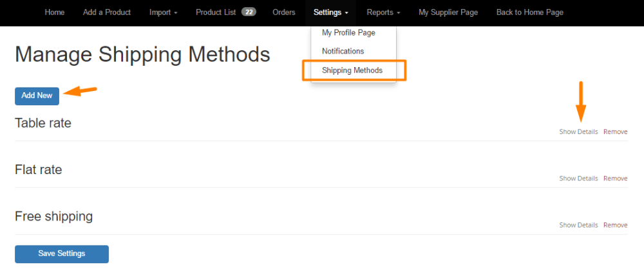Click the 22 product count badge
The image size is (644, 274).
click(249, 12)
